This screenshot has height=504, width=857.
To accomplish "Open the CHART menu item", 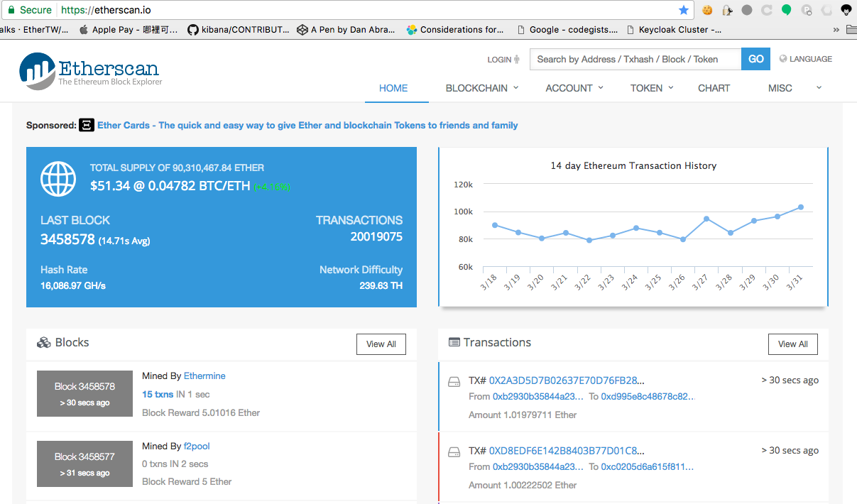I will pyautogui.click(x=714, y=88).
